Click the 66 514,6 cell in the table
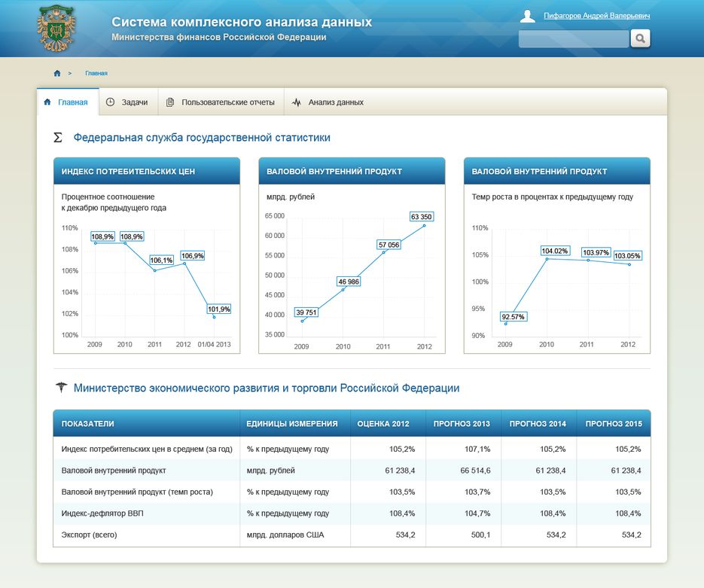Image resolution: width=704 pixels, height=588 pixels. (x=475, y=471)
